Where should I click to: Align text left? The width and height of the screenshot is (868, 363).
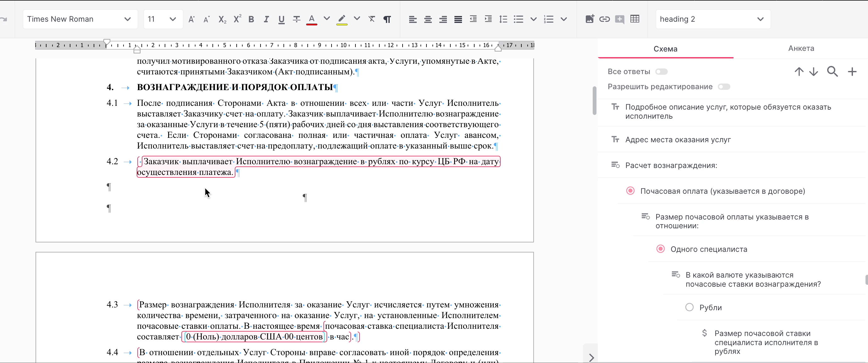click(413, 19)
